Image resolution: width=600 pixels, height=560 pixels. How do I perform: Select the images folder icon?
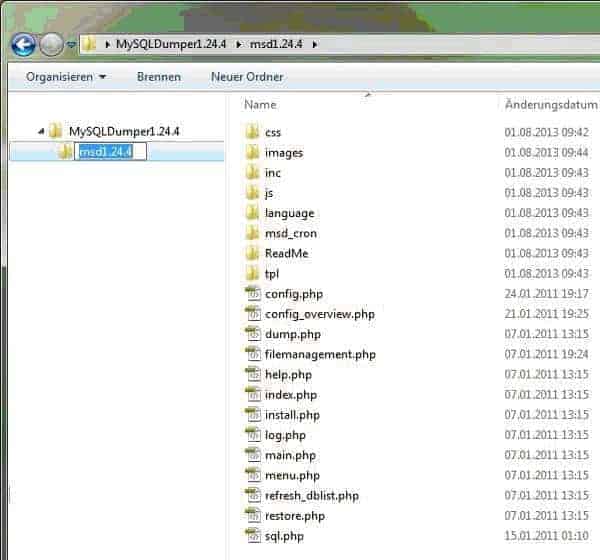252,152
